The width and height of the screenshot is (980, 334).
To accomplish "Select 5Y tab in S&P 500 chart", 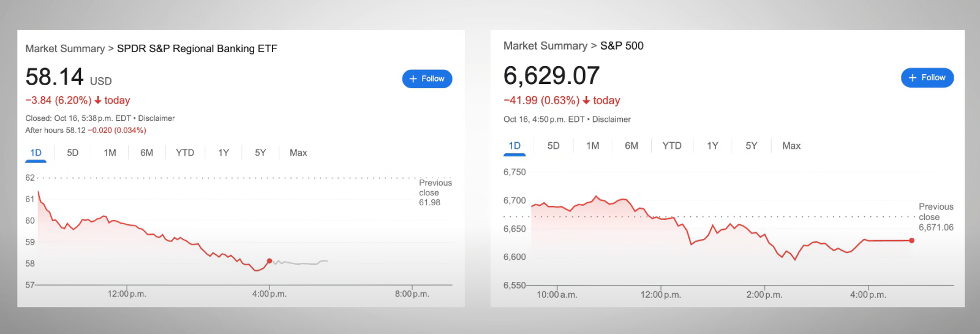I will point(752,146).
